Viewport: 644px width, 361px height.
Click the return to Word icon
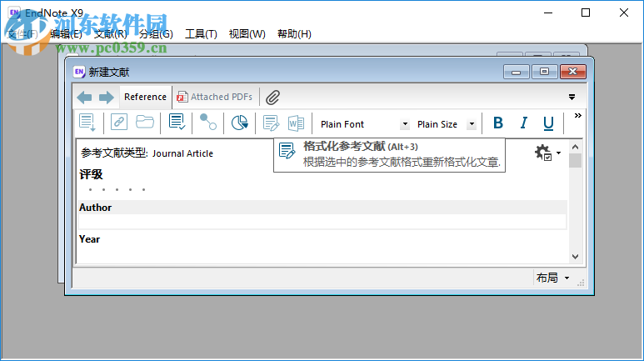pos(296,123)
